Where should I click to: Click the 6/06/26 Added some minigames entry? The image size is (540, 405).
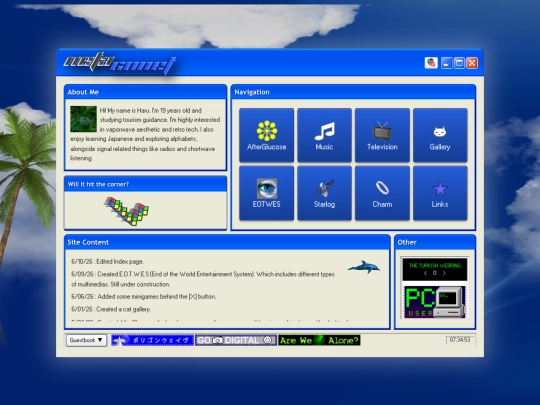pos(144,297)
